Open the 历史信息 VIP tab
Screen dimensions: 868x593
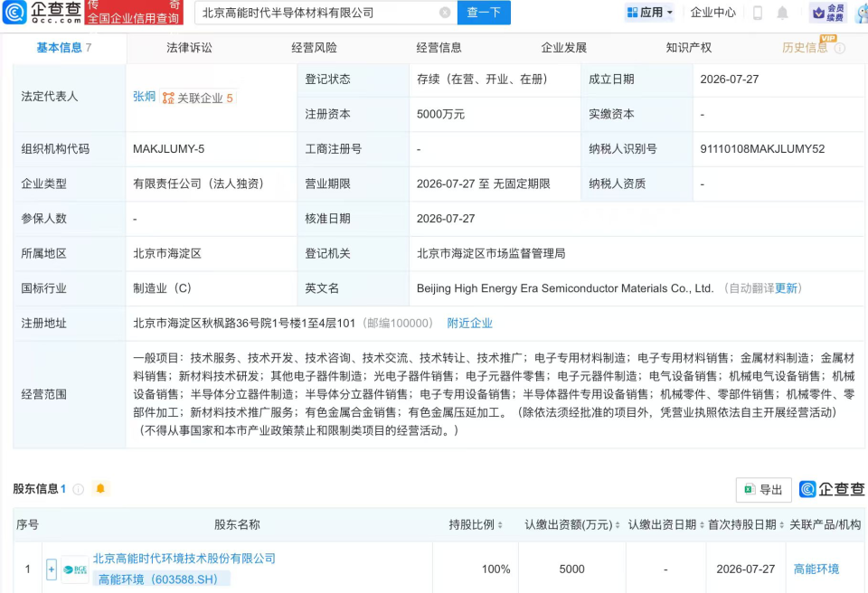tap(805, 48)
